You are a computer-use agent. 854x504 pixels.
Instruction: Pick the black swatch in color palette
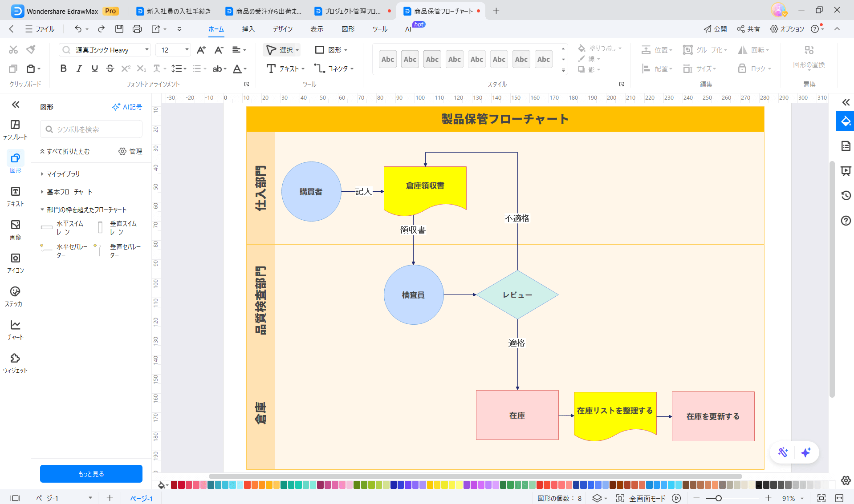click(x=759, y=485)
